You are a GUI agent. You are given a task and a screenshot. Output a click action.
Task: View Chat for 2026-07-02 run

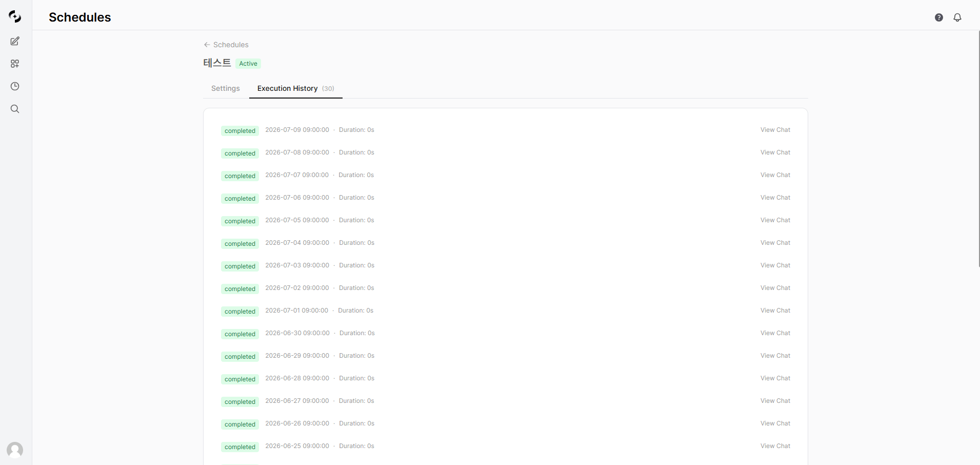point(775,288)
